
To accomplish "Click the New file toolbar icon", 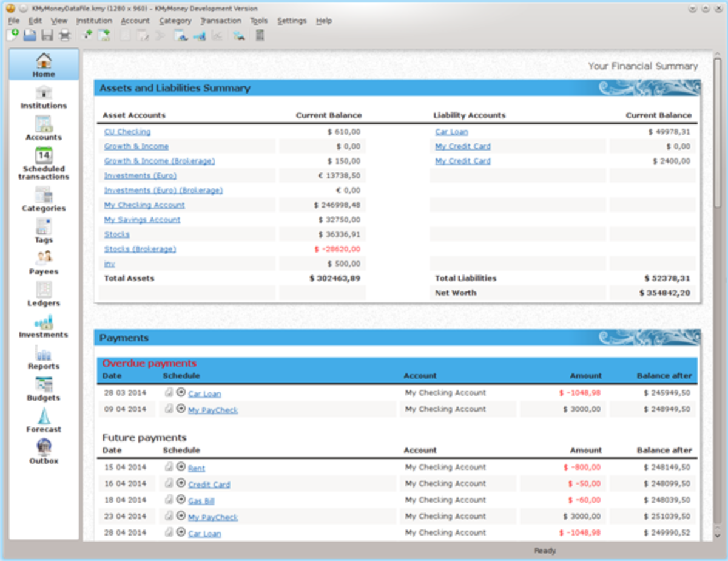I will (13, 36).
